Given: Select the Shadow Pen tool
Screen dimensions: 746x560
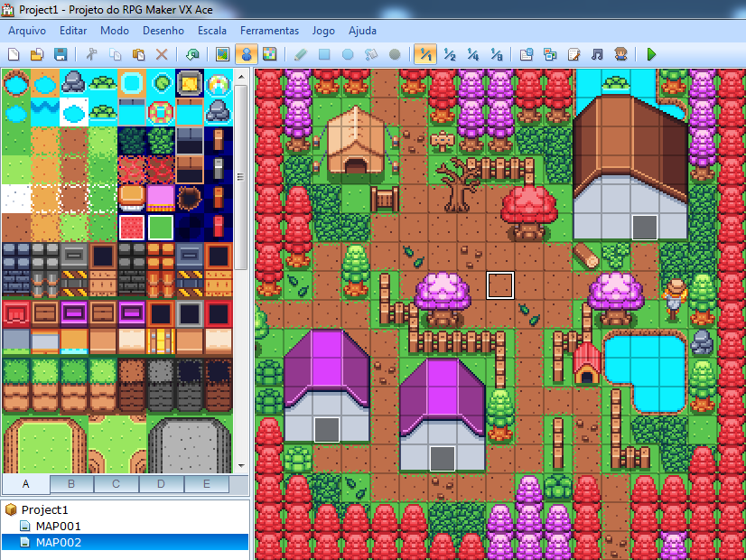Looking at the screenshot, I should coord(395,54).
